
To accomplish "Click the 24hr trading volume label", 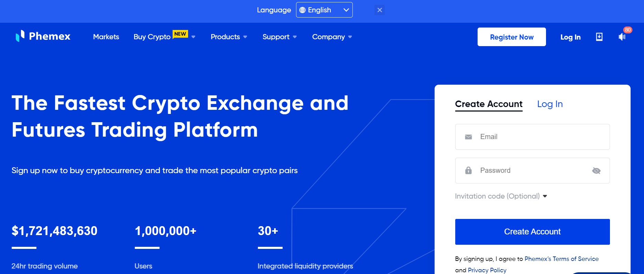I will (x=44, y=266).
